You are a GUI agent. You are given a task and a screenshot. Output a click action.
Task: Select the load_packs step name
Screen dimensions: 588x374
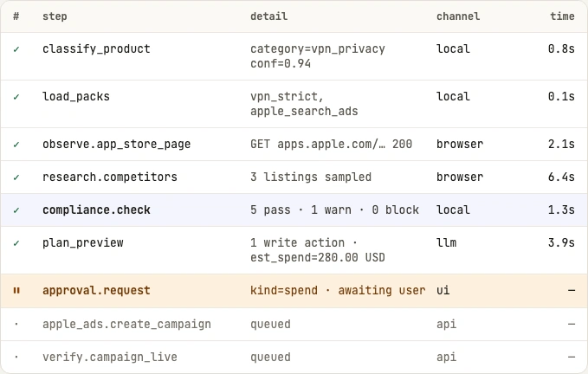point(76,97)
